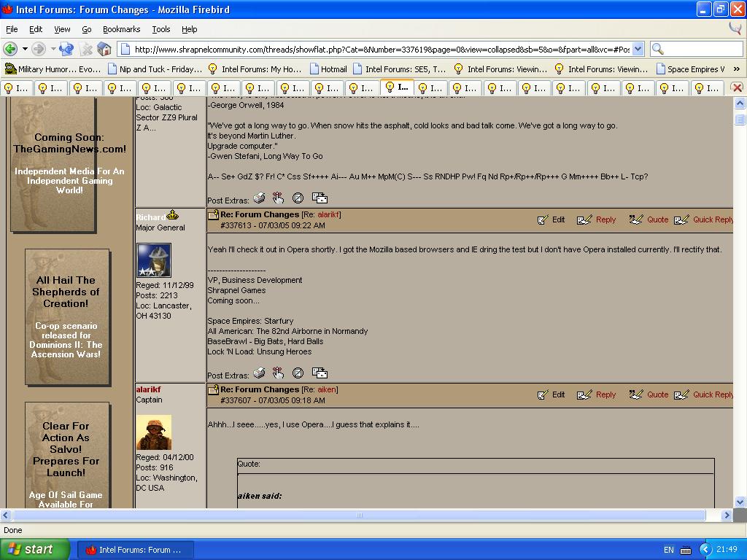Click the last Post Extras icon in Richard's post

point(320,373)
